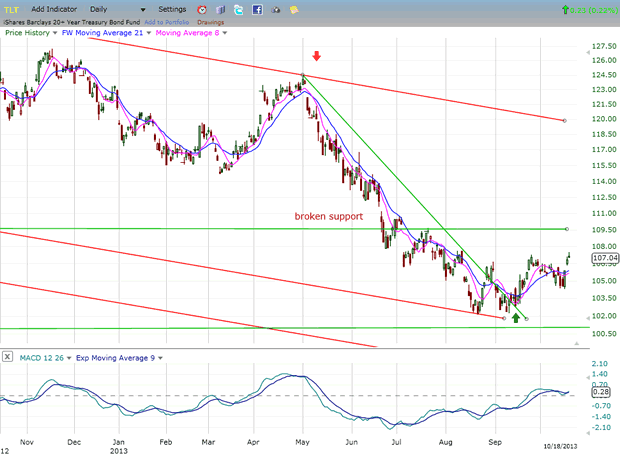Close the MACD indicator panel
Viewport: 620px width, 455px height.
point(7,356)
